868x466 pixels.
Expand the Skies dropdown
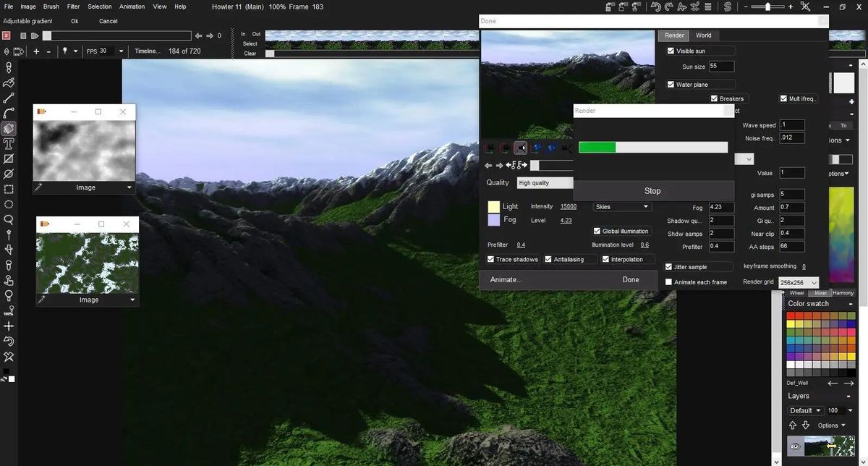[621, 207]
